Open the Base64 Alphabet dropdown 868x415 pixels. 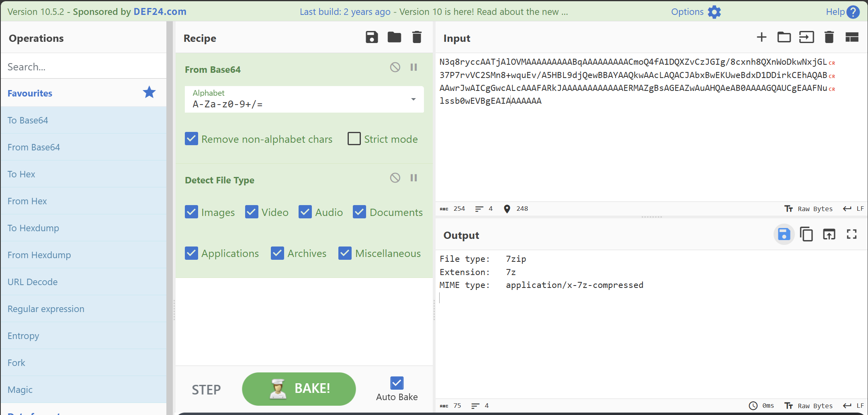(304, 99)
